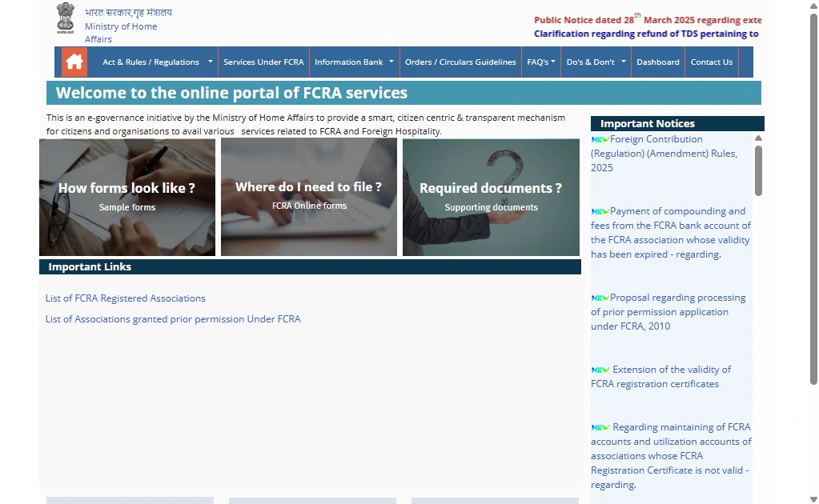Image resolution: width=819 pixels, height=504 pixels.
Task: Go to the Dashboard menu item
Action: (658, 62)
